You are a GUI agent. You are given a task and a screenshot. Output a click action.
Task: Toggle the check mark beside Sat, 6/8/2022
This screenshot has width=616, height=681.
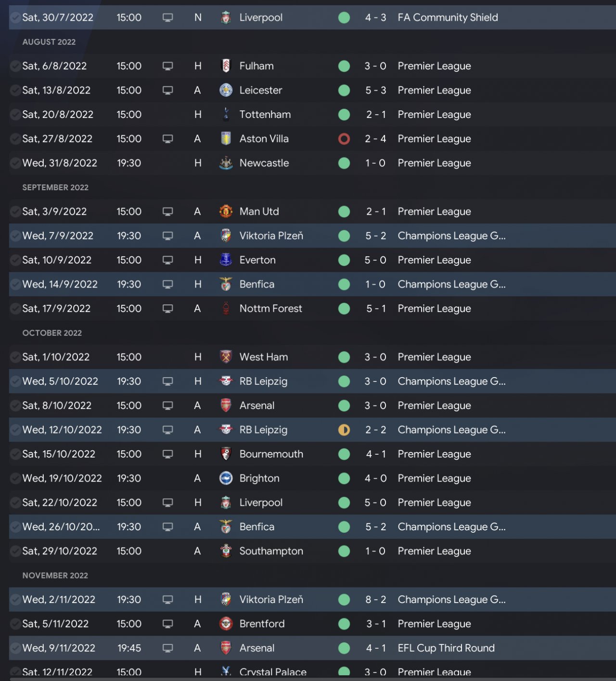[x=15, y=66]
